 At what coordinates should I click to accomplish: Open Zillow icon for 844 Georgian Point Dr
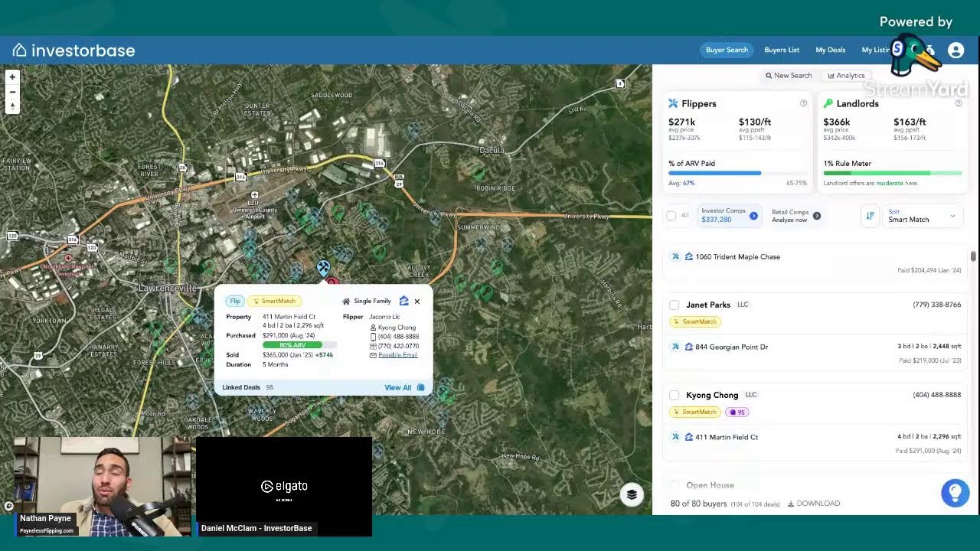pos(688,347)
